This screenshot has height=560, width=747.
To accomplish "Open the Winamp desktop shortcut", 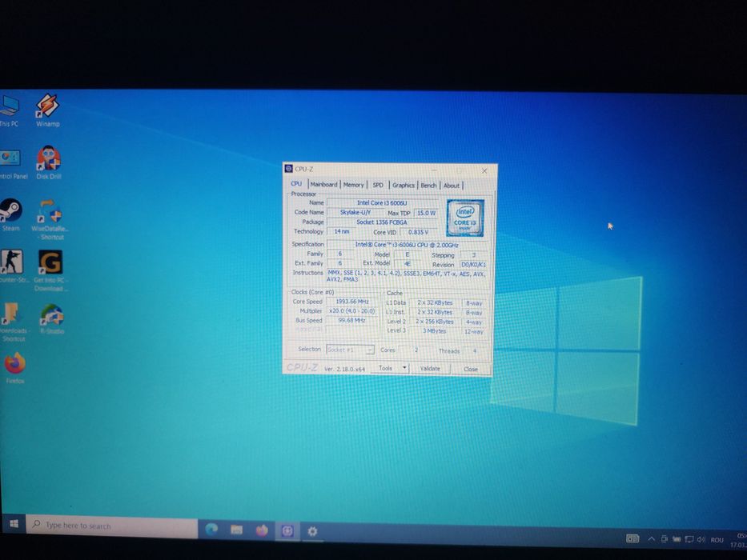I will click(x=48, y=110).
